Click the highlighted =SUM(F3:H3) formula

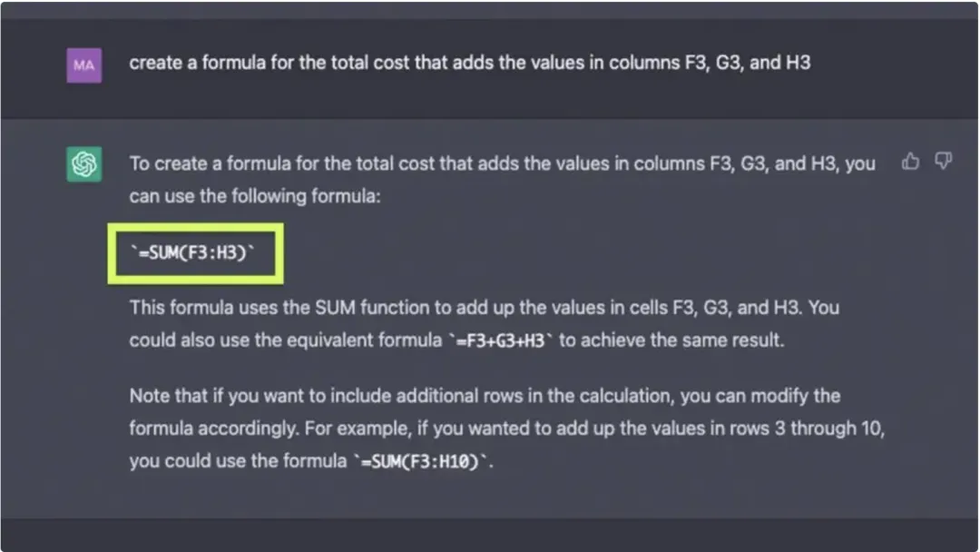tap(195, 253)
